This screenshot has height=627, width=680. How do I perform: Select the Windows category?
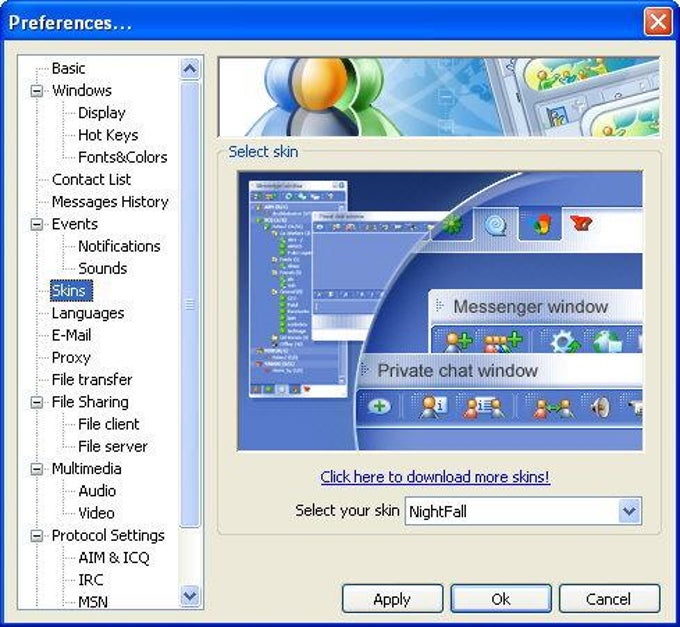pyautogui.click(x=82, y=91)
